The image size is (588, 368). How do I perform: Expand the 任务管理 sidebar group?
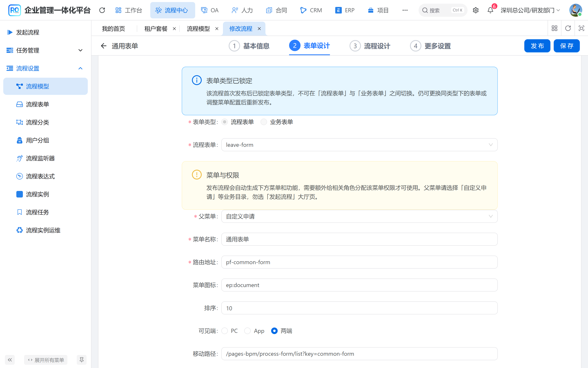[46, 50]
